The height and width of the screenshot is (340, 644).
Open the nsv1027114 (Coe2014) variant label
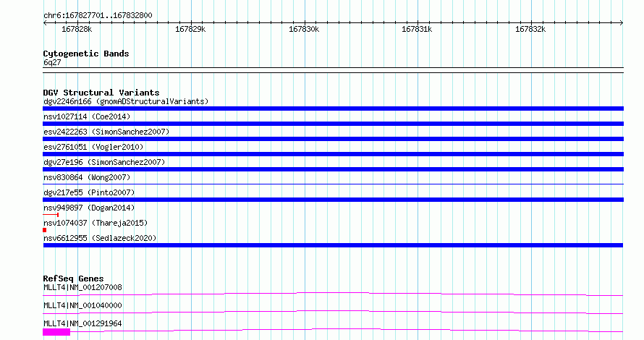(87, 116)
